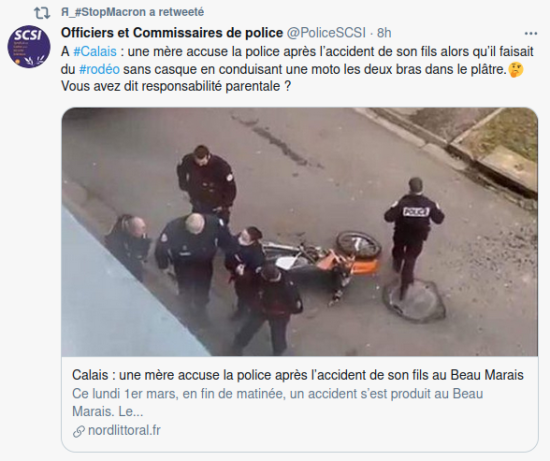This screenshot has height=461, width=550.
Task: Click the link chain icon beside nordlittoral.fr
Action: coord(79,431)
